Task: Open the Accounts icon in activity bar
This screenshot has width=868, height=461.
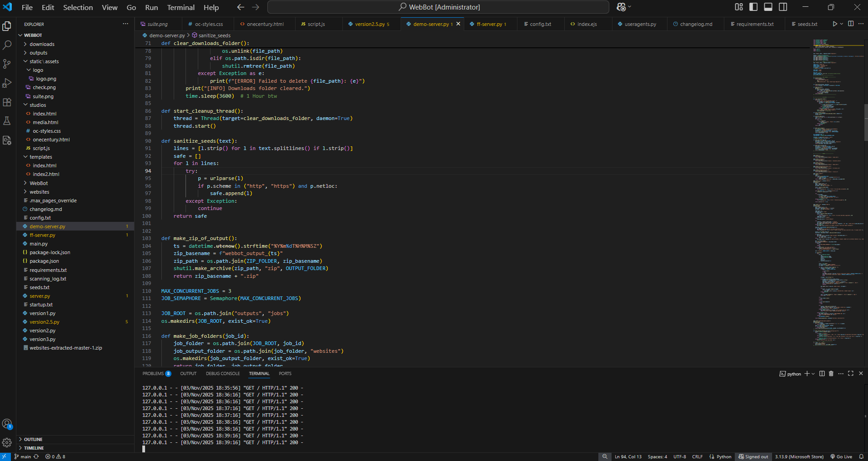Action: [x=7, y=424]
